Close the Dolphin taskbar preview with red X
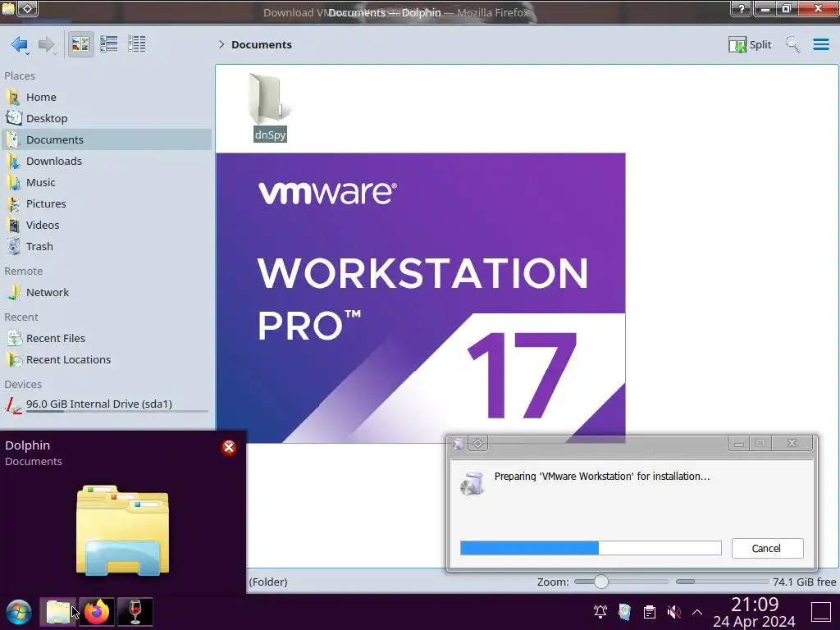The image size is (840, 630). pos(229,447)
